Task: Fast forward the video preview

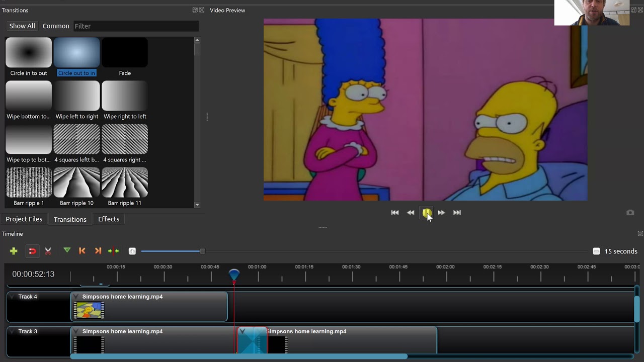Action: [441, 213]
